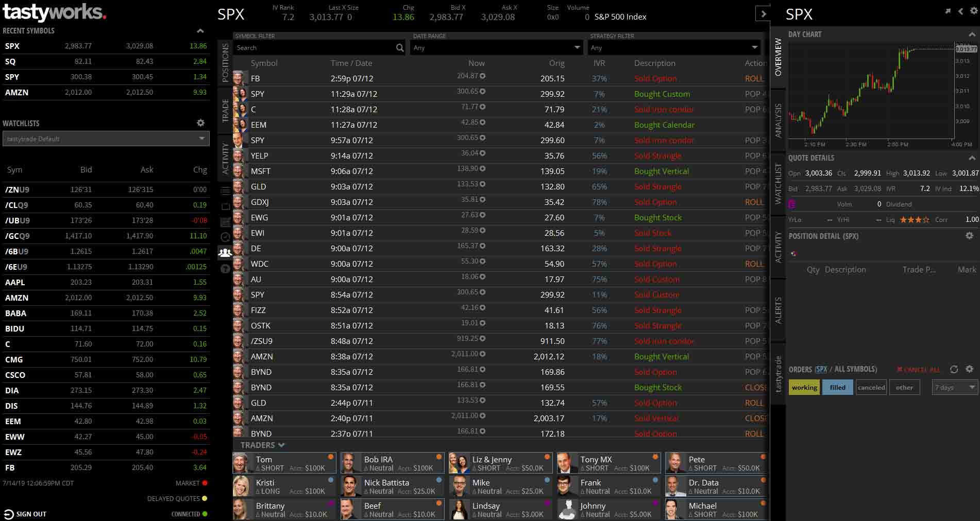The width and height of the screenshot is (980, 521).
Task: Click Cancel All orders
Action: [x=919, y=370]
